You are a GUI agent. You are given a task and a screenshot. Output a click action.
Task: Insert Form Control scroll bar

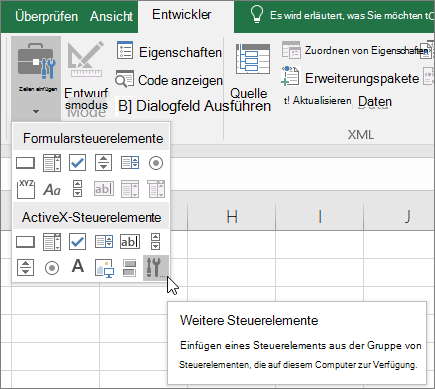tap(77, 189)
